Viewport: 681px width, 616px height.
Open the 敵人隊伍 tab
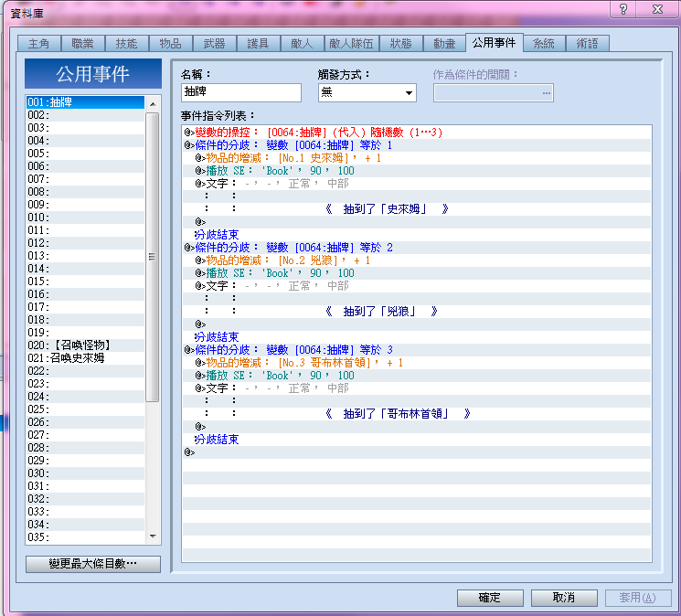[351, 43]
